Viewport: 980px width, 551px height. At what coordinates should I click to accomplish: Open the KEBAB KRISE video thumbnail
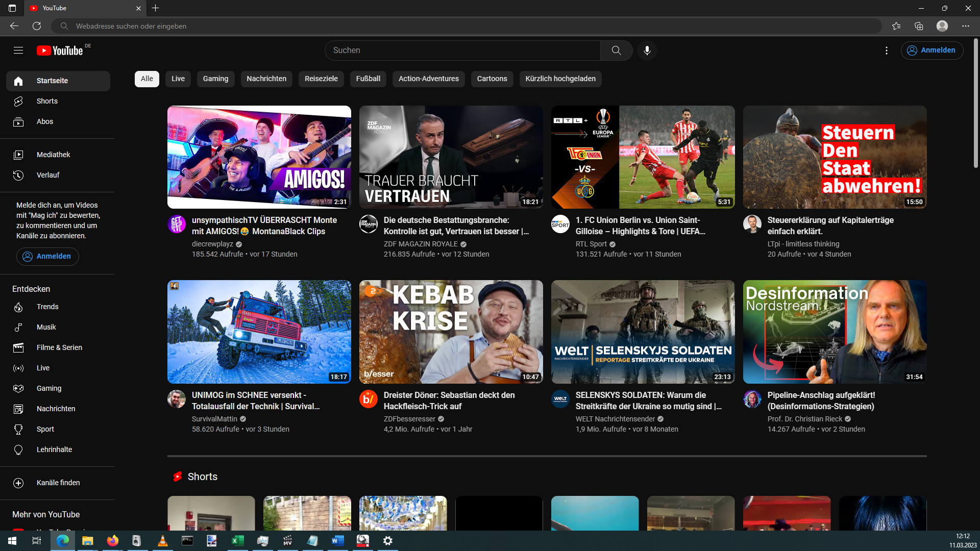click(x=451, y=332)
